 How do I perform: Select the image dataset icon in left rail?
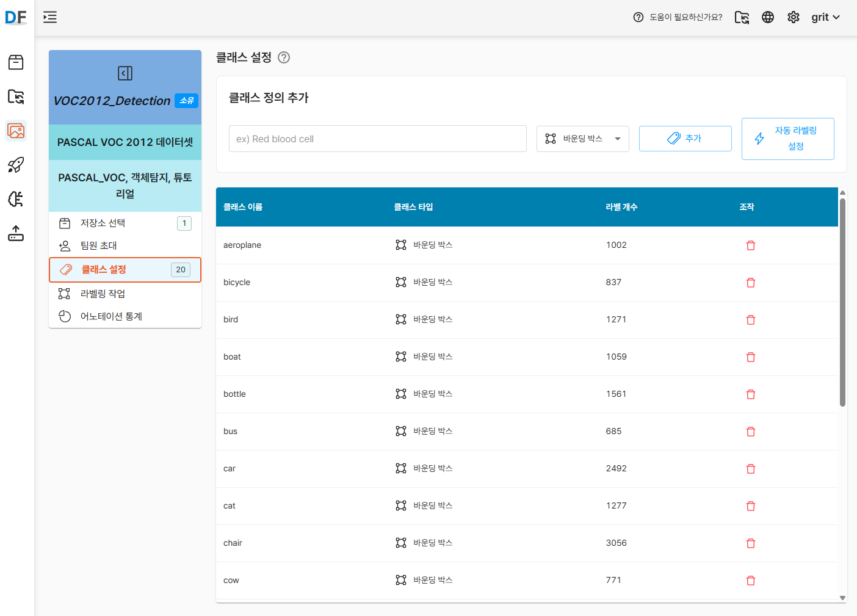tap(16, 131)
